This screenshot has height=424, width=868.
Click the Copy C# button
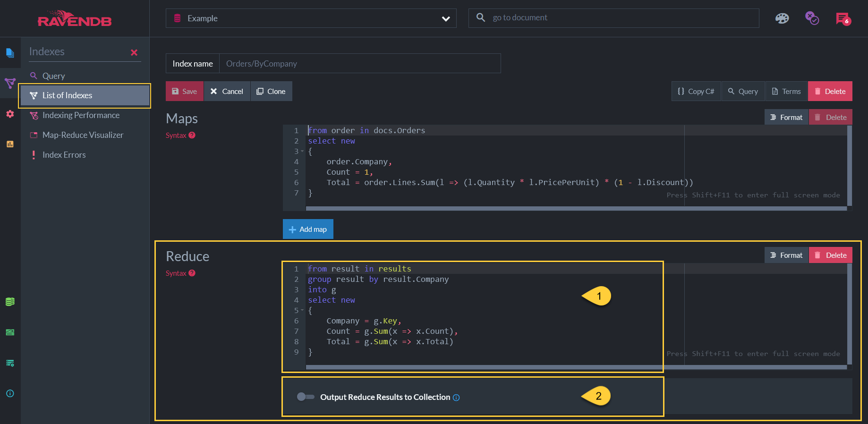tap(696, 91)
